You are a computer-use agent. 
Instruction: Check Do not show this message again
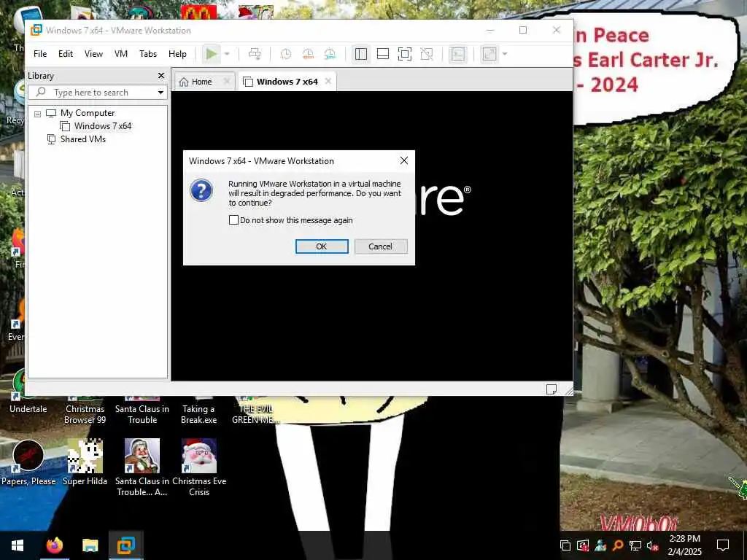click(233, 220)
